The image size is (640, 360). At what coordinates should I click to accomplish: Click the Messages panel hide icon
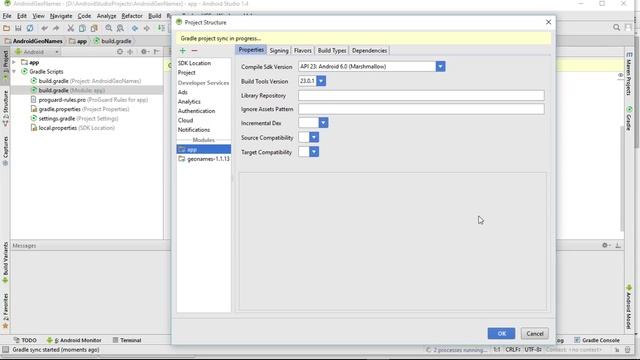tap(618, 245)
